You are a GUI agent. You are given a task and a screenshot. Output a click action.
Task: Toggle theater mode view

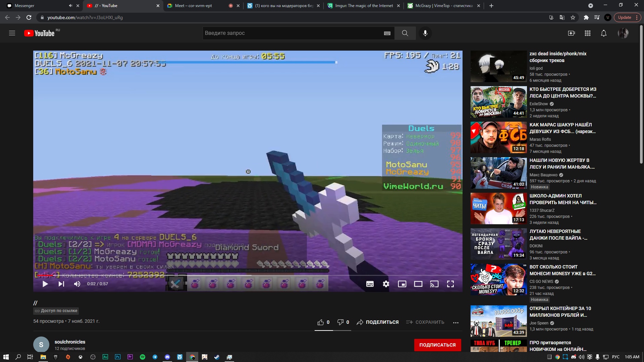click(418, 284)
